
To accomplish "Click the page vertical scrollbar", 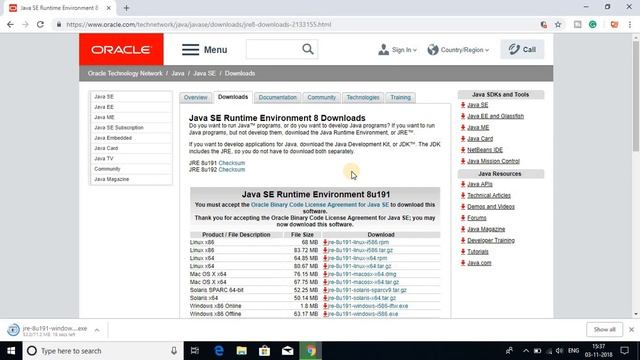I will point(636,96).
